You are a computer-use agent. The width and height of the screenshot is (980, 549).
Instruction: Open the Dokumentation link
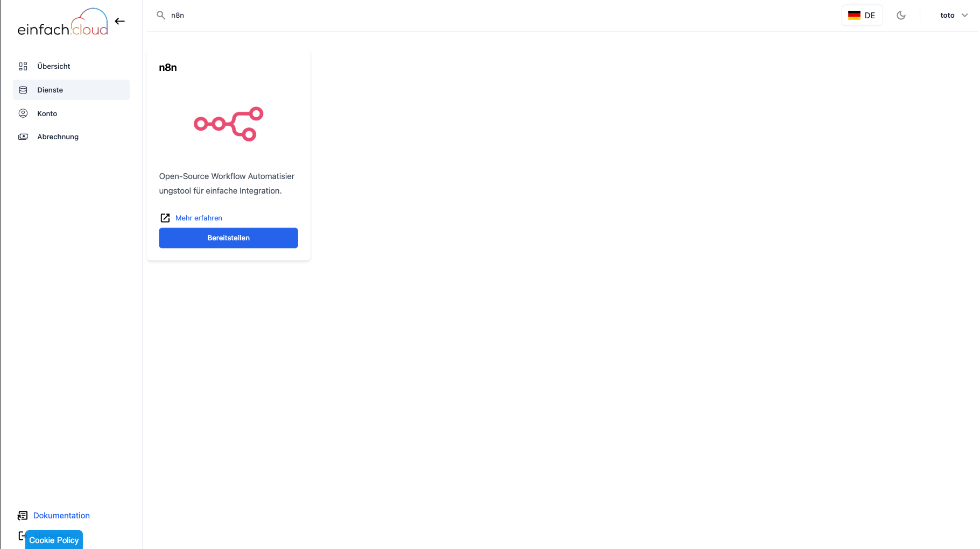(61, 515)
